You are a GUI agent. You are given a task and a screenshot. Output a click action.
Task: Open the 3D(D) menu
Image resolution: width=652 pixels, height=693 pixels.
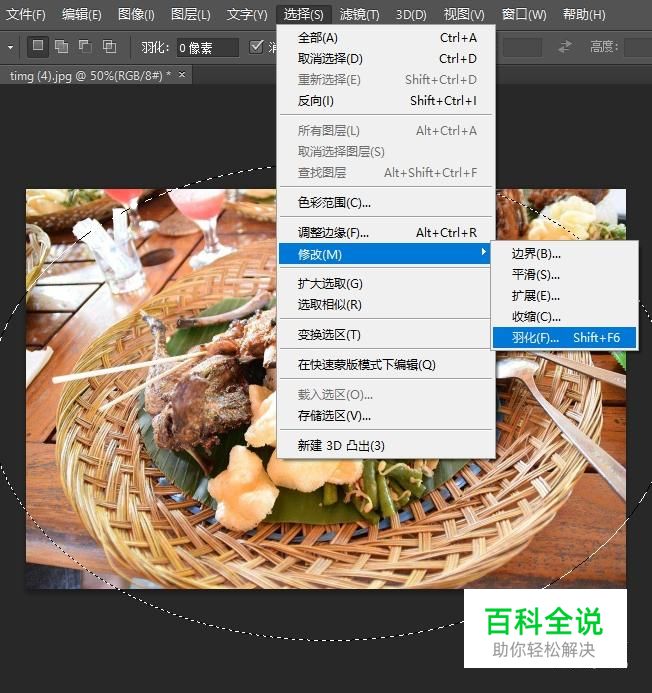coord(411,15)
